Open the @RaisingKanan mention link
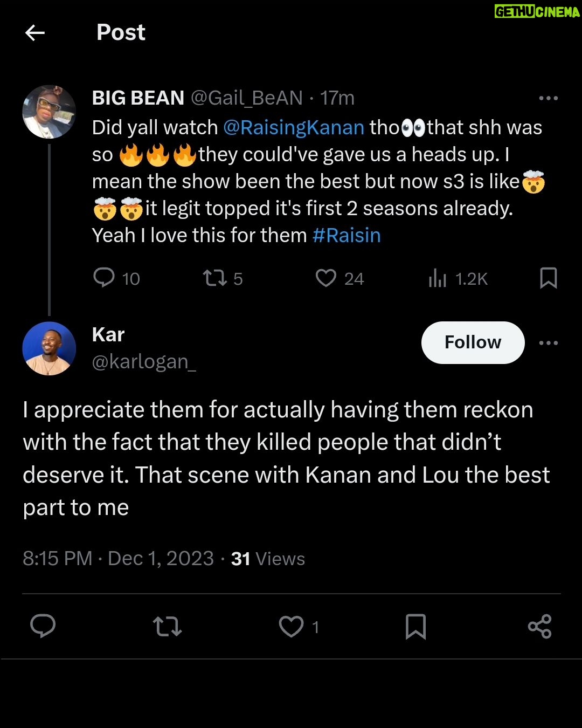The width and height of the screenshot is (582, 728). 294,128
